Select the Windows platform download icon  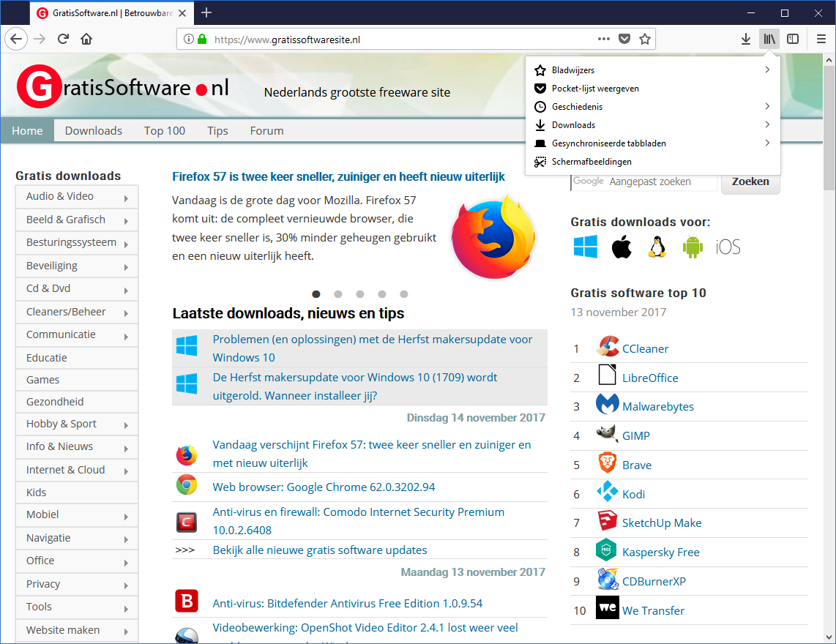click(x=585, y=247)
